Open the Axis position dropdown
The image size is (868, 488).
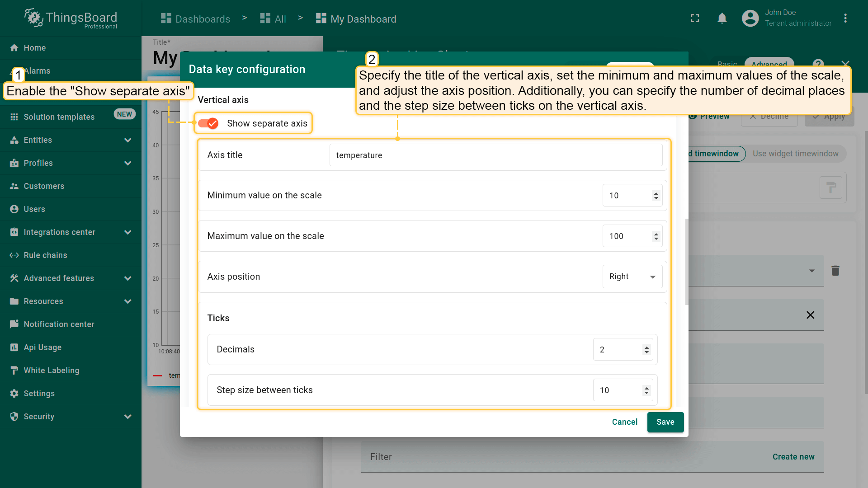click(x=632, y=277)
